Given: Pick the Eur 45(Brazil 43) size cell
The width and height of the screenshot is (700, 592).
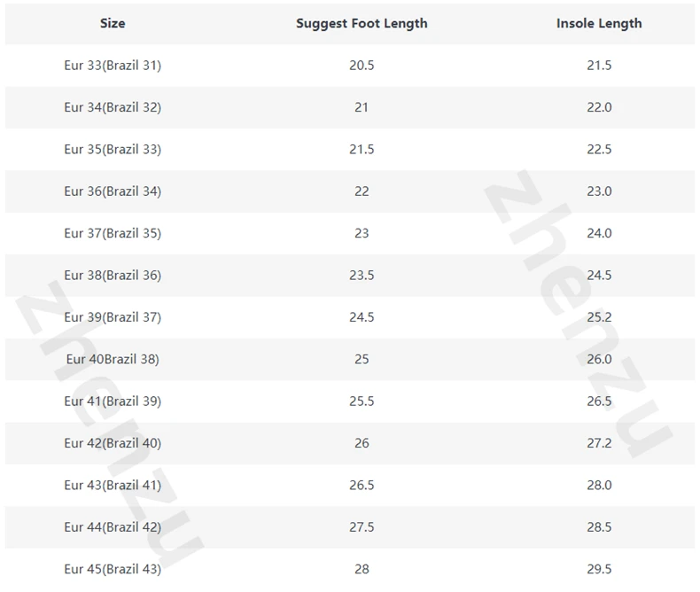Looking at the screenshot, I should point(113,569).
